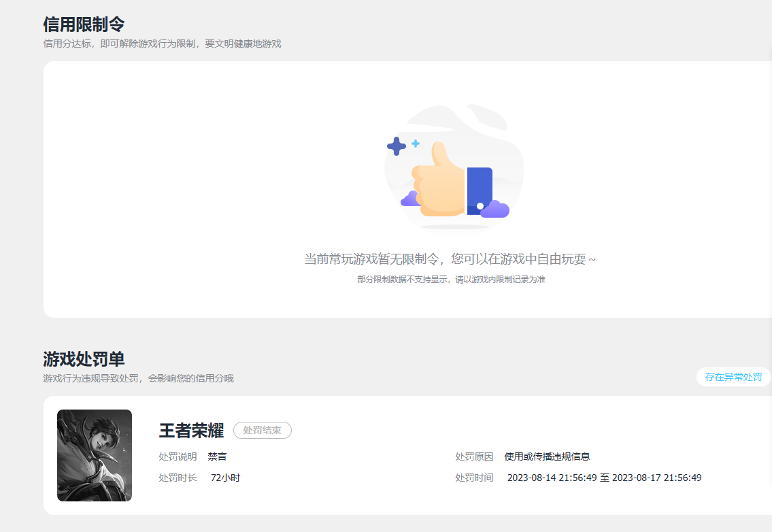Select the punishment time range 2023-08-14 至 2023-08-17
The height and width of the screenshot is (532, 772).
point(605,478)
